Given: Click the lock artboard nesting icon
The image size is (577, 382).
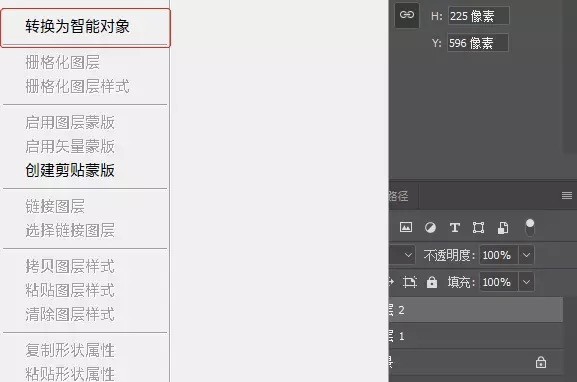Looking at the screenshot, I should 410,282.
